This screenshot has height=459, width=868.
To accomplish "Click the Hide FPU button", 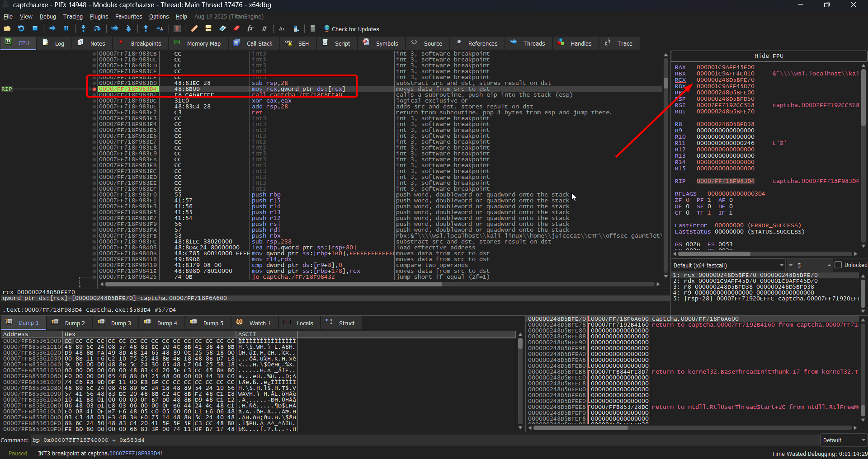I will tap(769, 56).
